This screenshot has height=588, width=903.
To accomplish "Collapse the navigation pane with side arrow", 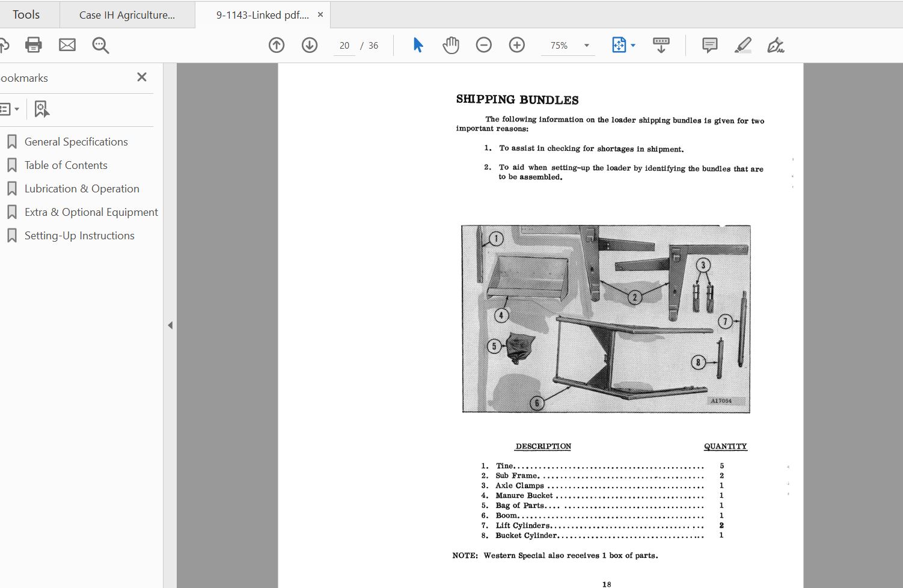I will tap(170, 325).
